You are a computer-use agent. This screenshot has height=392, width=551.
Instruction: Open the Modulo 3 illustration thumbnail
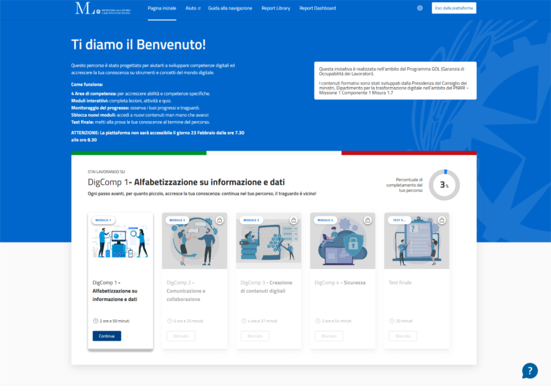(268, 241)
